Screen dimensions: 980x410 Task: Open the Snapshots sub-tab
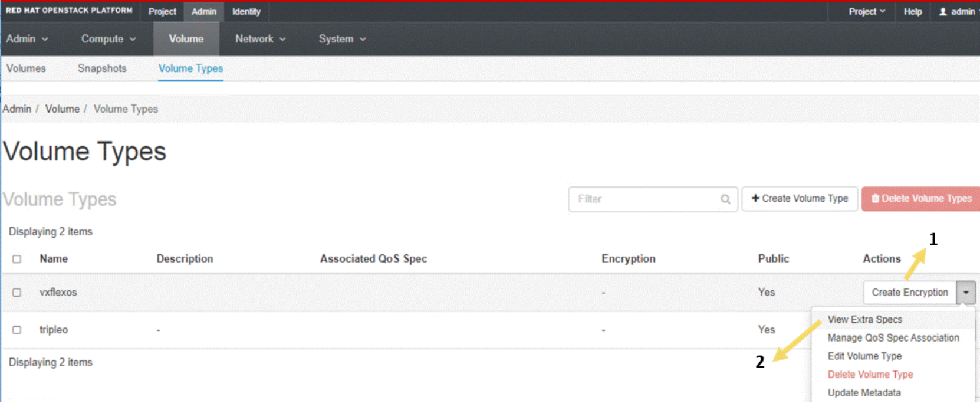(x=102, y=68)
